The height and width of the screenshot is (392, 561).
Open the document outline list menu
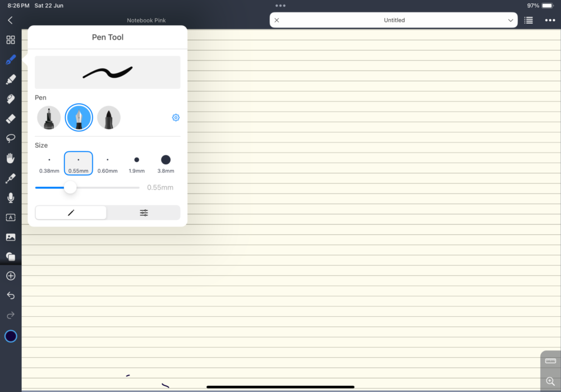click(x=528, y=20)
